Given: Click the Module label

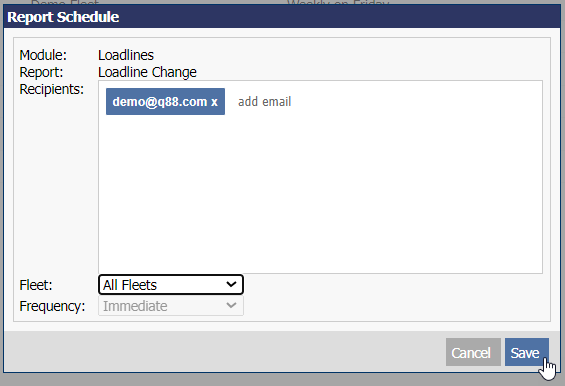Looking at the screenshot, I should click(43, 55).
